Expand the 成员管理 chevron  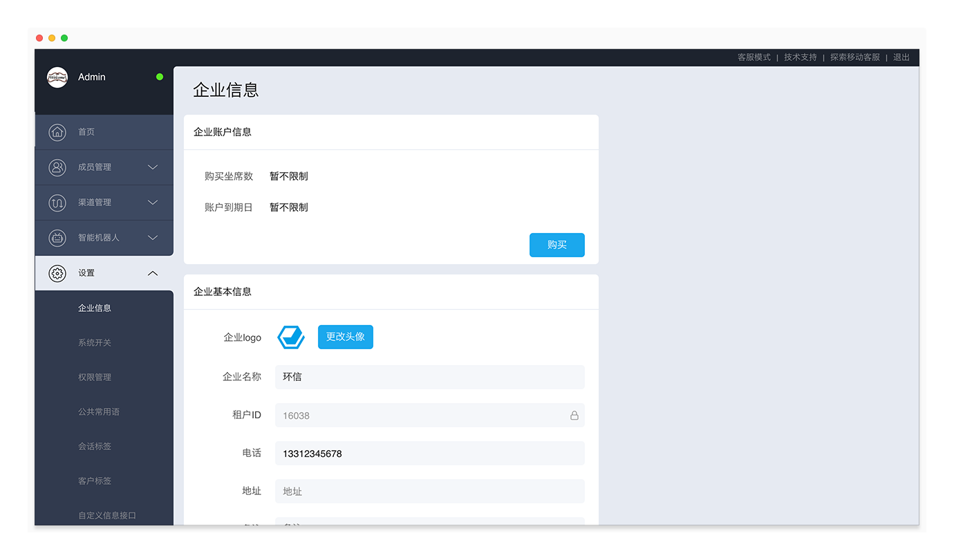tap(153, 167)
